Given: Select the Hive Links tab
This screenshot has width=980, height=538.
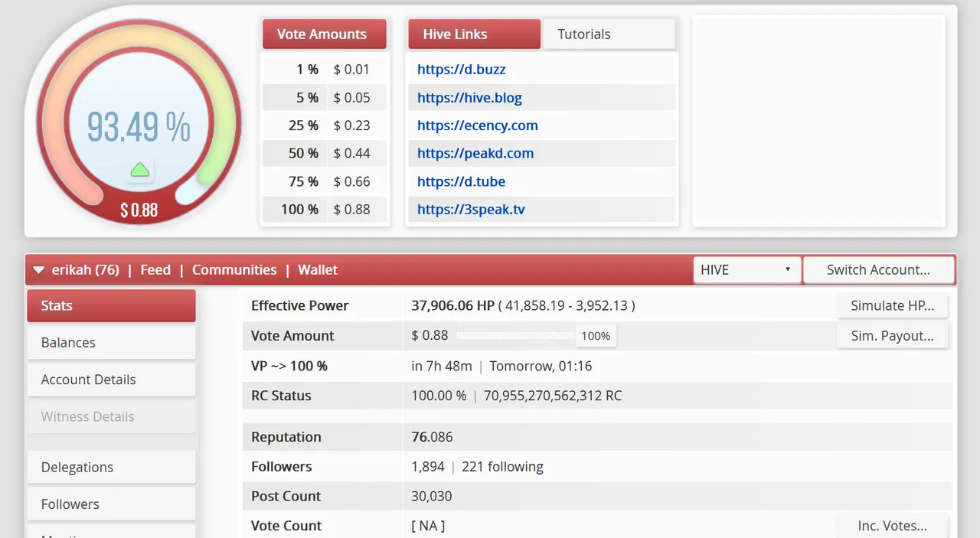Looking at the screenshot, I should click(x=475, y=34).
